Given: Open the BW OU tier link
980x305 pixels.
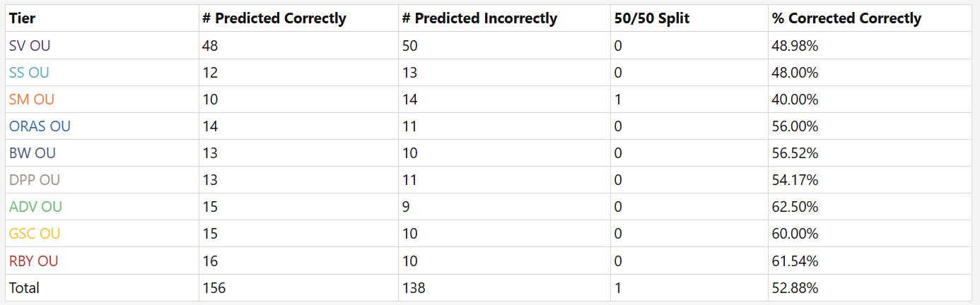Looking at the screenshot, I should 33,153.
